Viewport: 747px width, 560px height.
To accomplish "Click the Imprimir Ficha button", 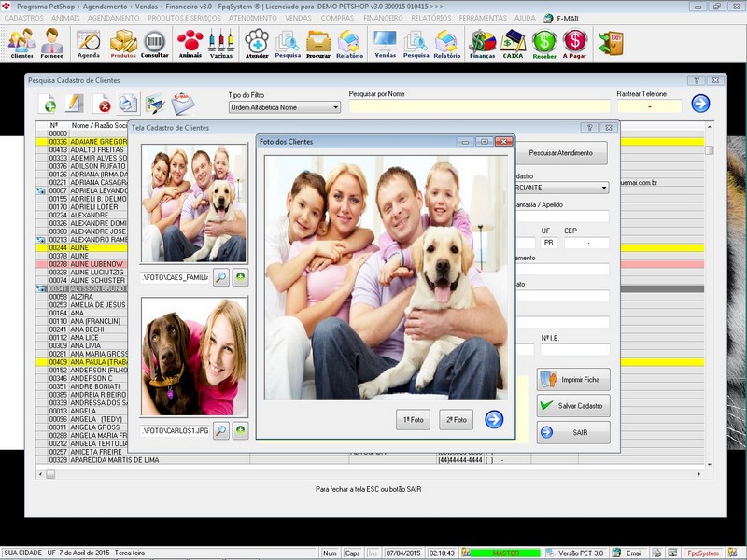I will click(573, 380).
